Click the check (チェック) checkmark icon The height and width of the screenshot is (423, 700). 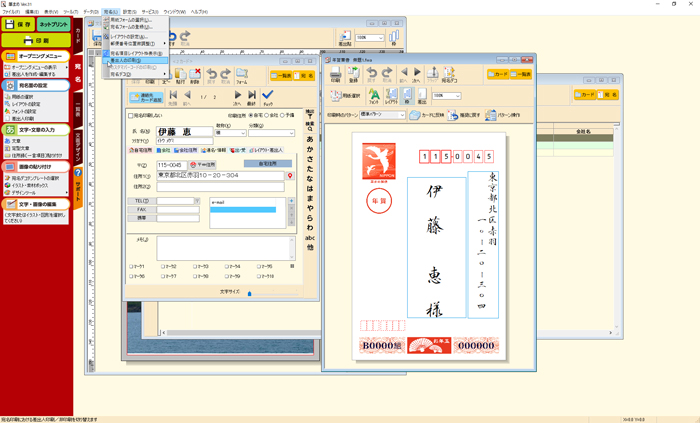click(267, 96)
